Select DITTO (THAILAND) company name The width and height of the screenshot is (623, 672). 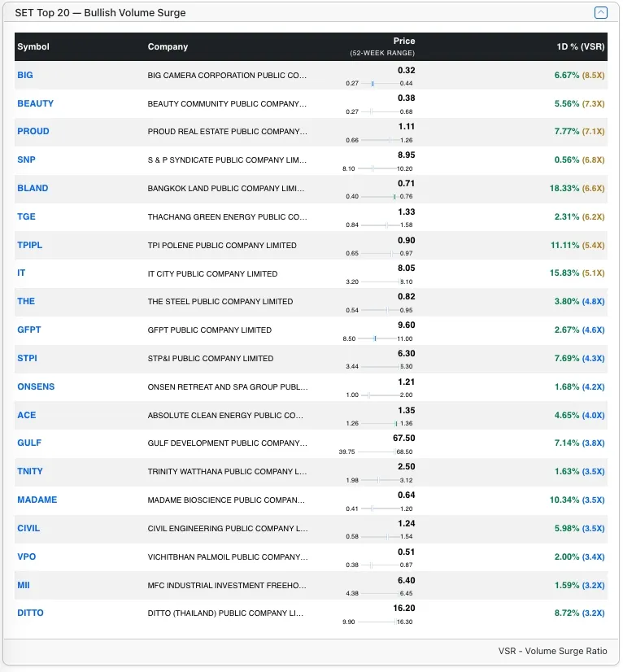click(x=225, y=613)
